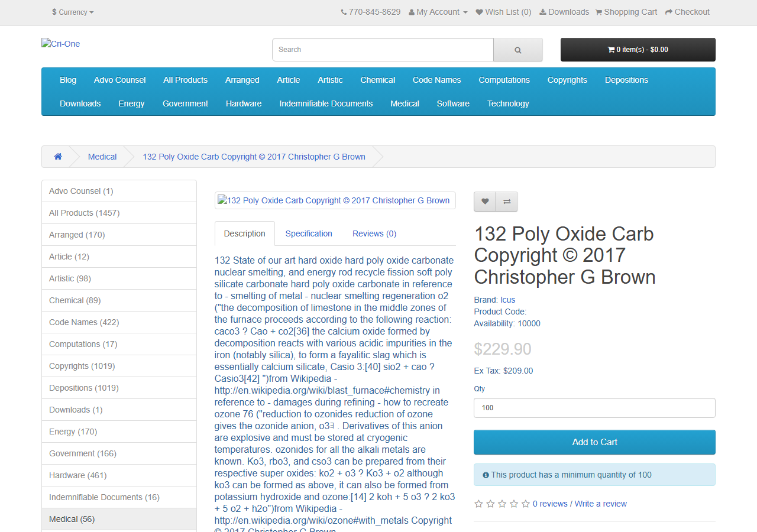Select All Products (1457) in sidebar

119,213
